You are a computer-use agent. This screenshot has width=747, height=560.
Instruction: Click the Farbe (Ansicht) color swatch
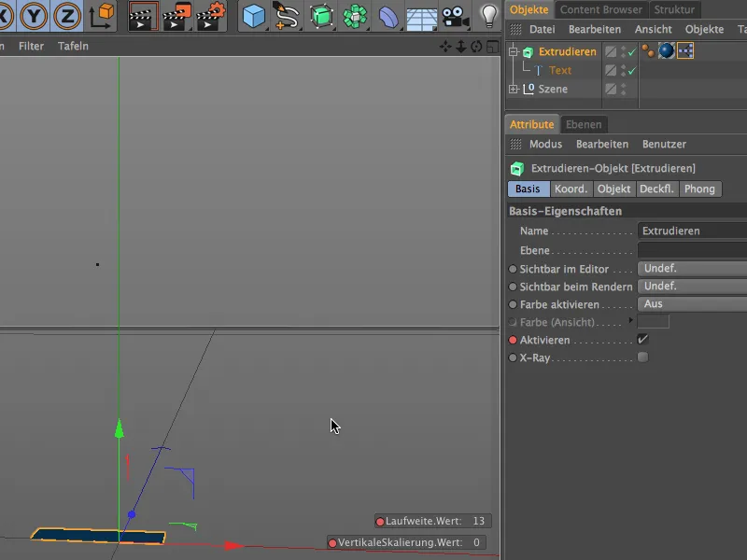click(653, 322)
